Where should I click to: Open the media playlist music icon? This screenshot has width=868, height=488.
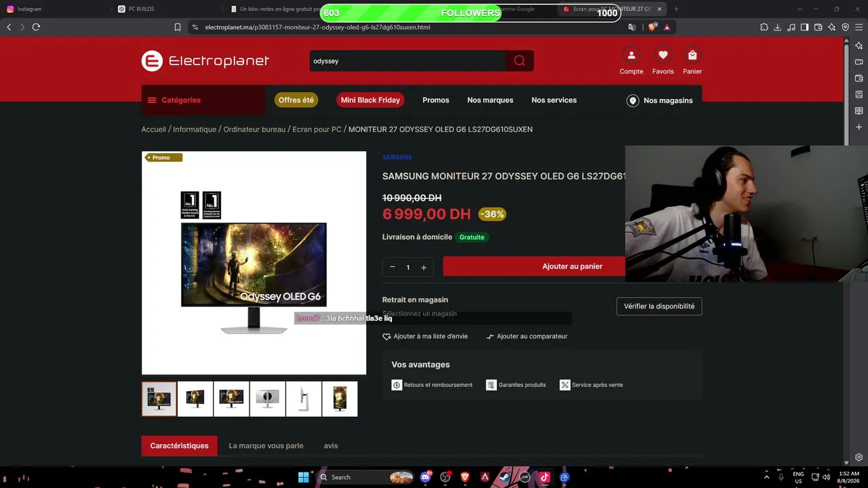point(791,27)
